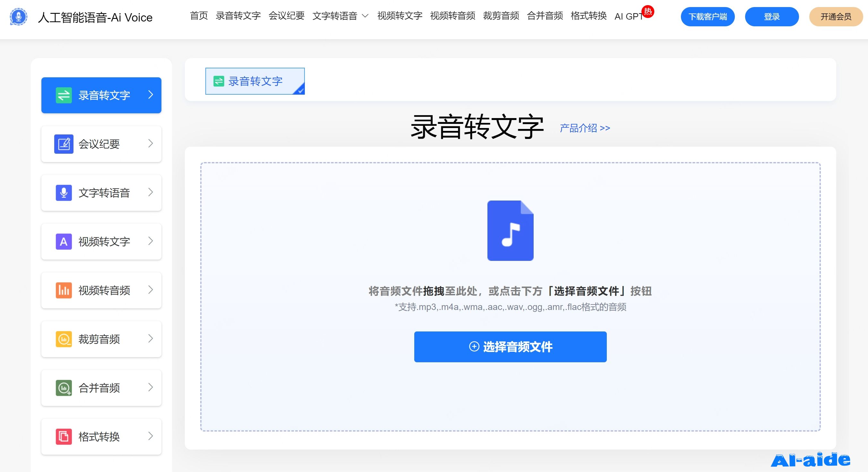The width and height of the screenshot is (868, 472).
Task: Expand the 会议纪要 sidebar chevron
Action: 150,143
